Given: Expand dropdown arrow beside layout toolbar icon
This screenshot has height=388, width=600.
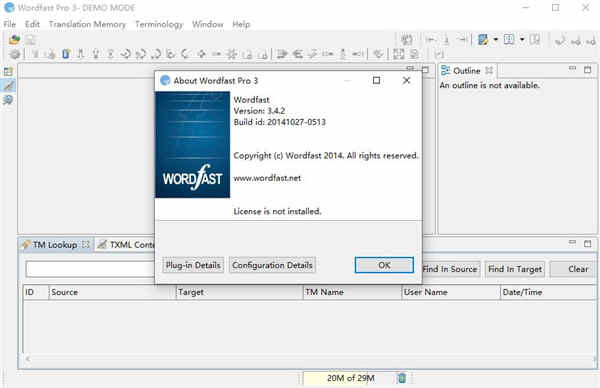Looking at the screenshot, I should pos(522,39).
